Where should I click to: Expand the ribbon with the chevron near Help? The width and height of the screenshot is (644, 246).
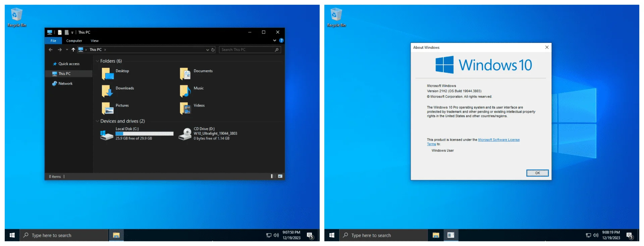click(274, 40)
